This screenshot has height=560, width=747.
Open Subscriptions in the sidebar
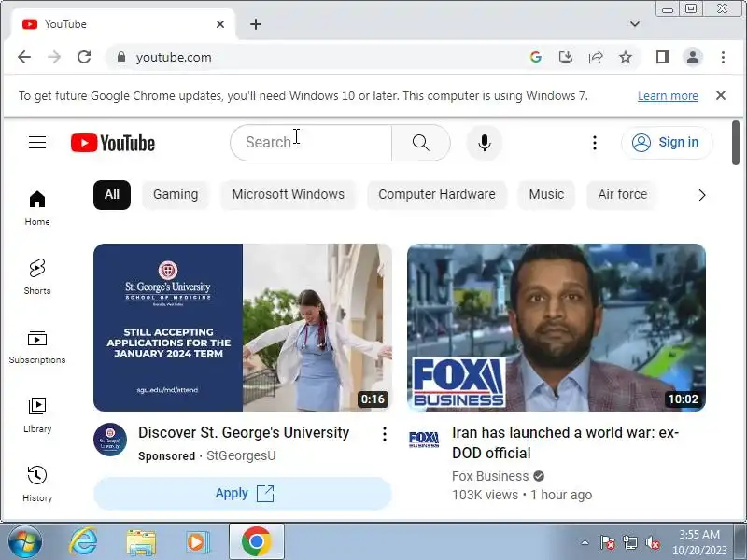(37, 346)
